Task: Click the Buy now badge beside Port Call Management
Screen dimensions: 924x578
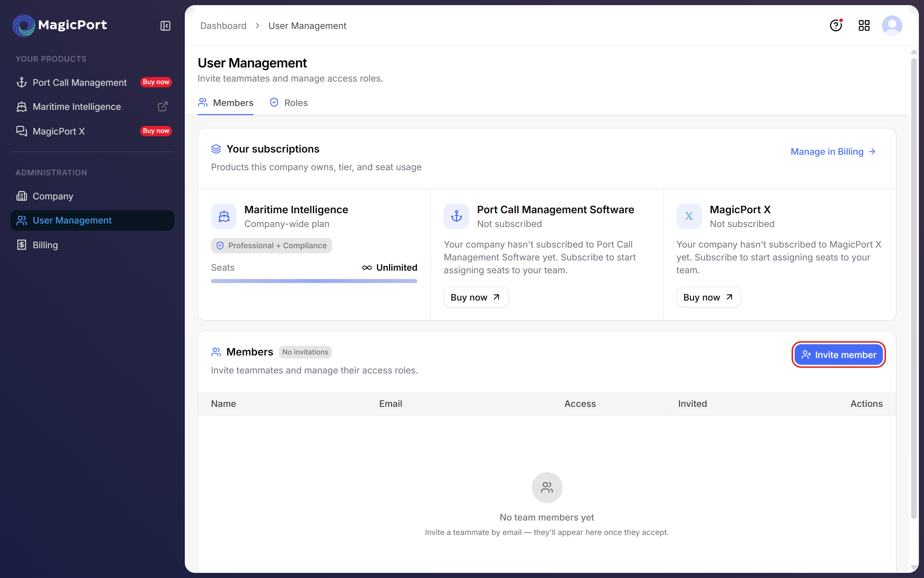Action: click(156, 82)
